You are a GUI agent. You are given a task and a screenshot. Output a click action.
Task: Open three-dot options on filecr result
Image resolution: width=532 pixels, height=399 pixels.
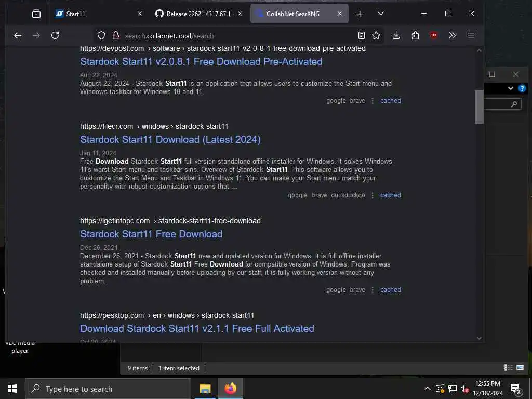click(x=373, y=195)
